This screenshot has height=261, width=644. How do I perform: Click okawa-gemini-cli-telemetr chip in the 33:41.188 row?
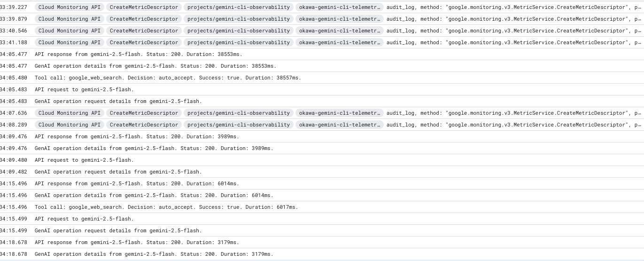click(340, 42)
